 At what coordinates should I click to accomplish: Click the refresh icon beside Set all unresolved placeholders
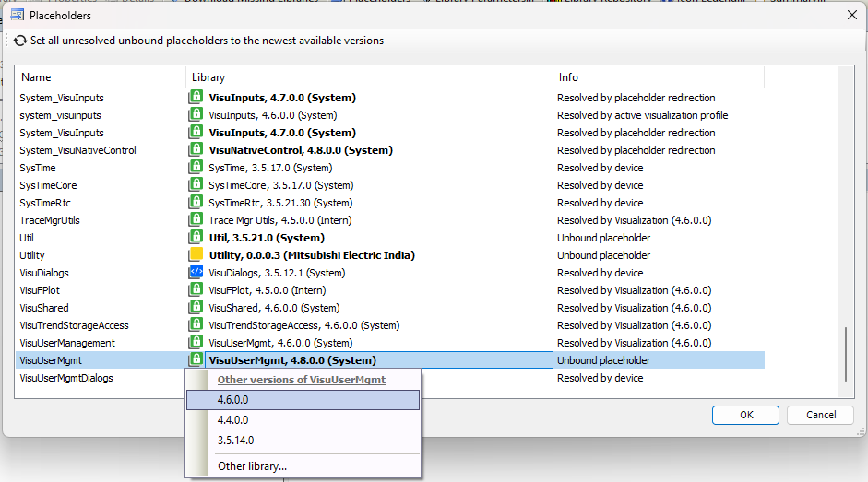click(x=19, y=41)
